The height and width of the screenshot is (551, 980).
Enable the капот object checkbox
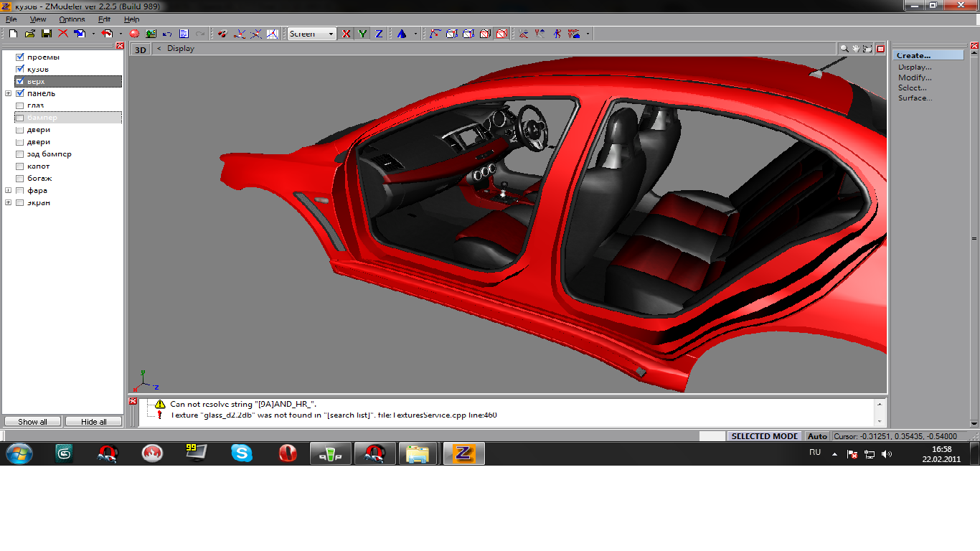pyautogui.click(x=20, y=166)
